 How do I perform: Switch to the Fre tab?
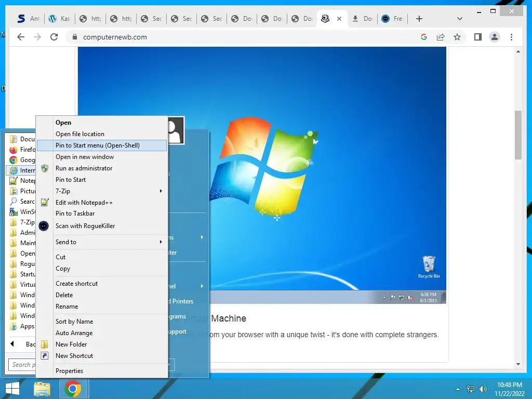point(393,19)
